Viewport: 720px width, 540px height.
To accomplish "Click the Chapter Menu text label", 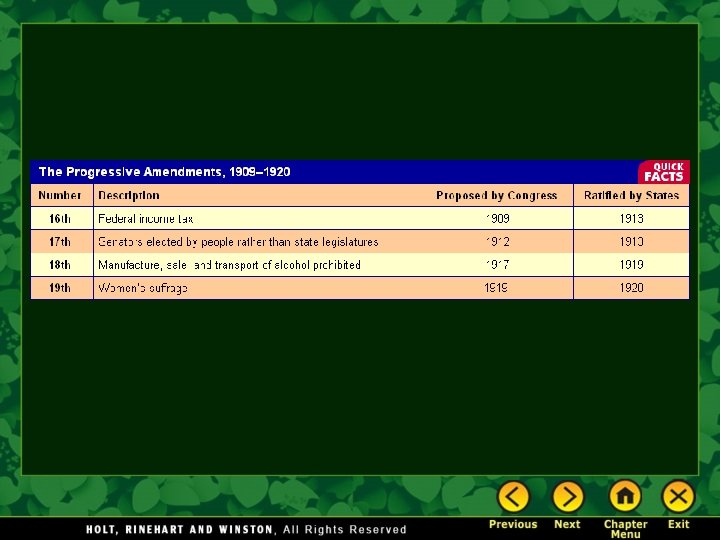I will click(x=625, y=529).
